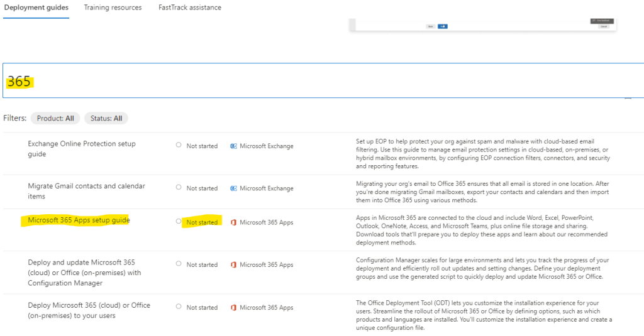Image resolution: width=644 pixels, height=336 pixels.
Task: Click description starting 'The Office Deployment Tool (ODT)'
Action: coord(484,315)
